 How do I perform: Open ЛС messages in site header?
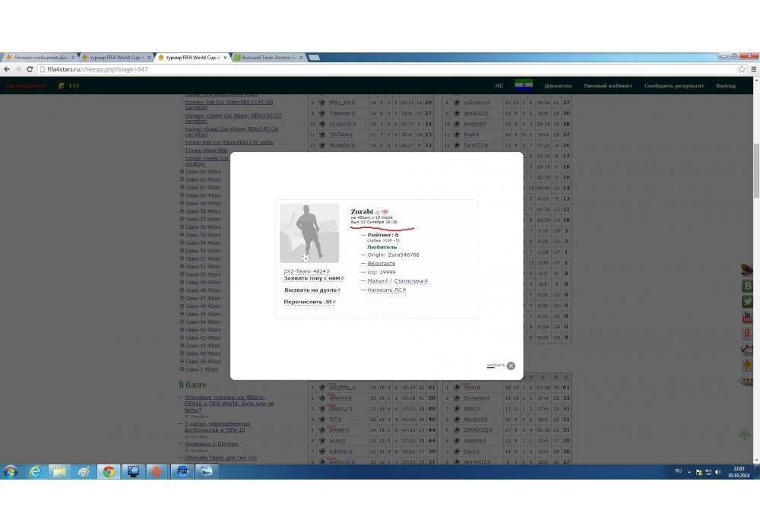(499, 86)
